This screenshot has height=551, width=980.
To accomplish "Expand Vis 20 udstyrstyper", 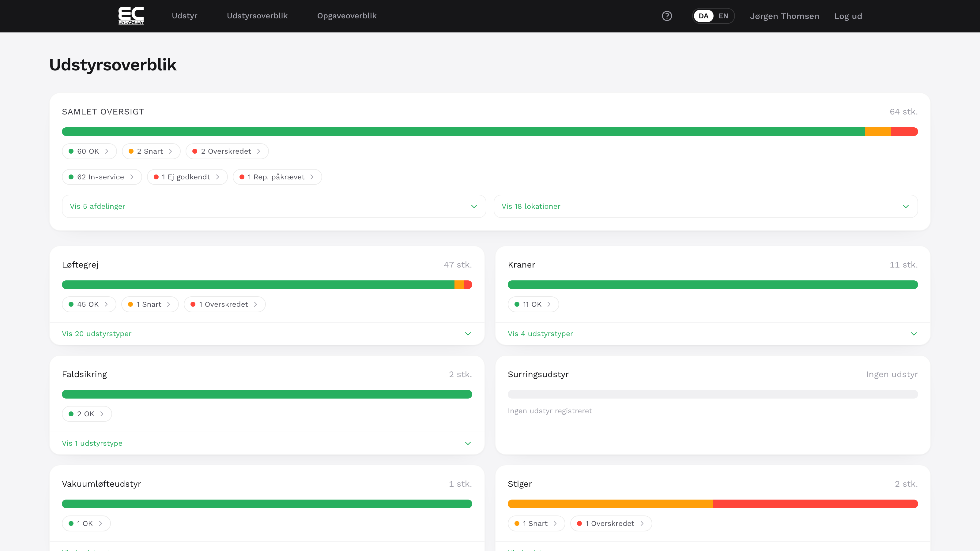I will tap(267, 334).
